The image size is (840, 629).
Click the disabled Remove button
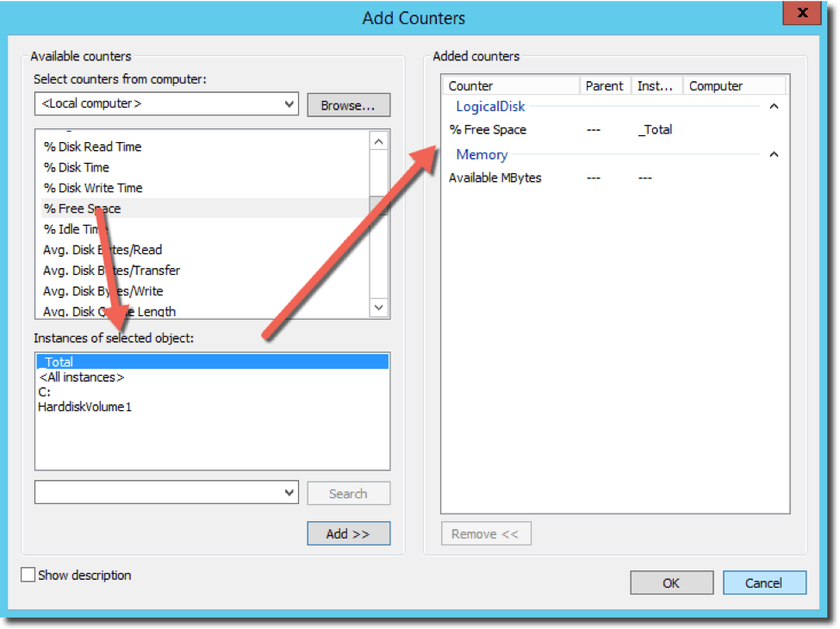click(485, 533)
